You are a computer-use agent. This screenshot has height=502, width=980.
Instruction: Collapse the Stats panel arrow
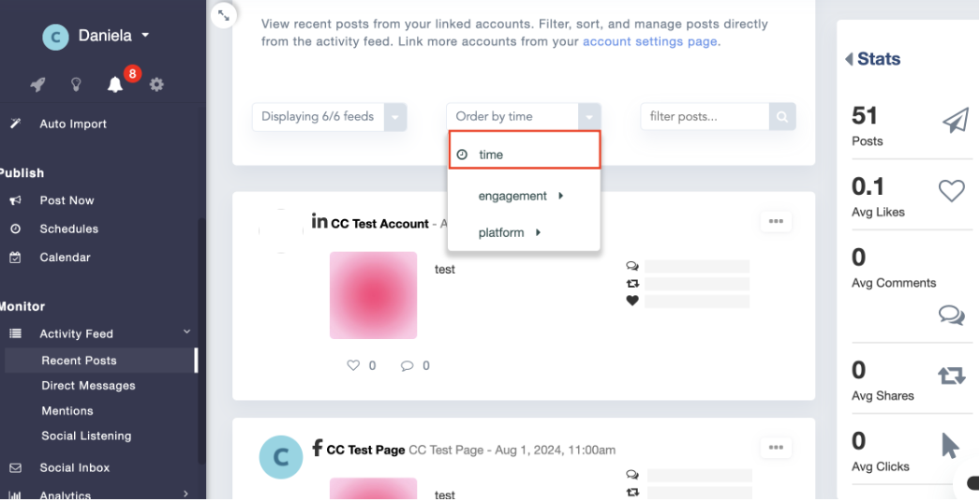point(849,59)
